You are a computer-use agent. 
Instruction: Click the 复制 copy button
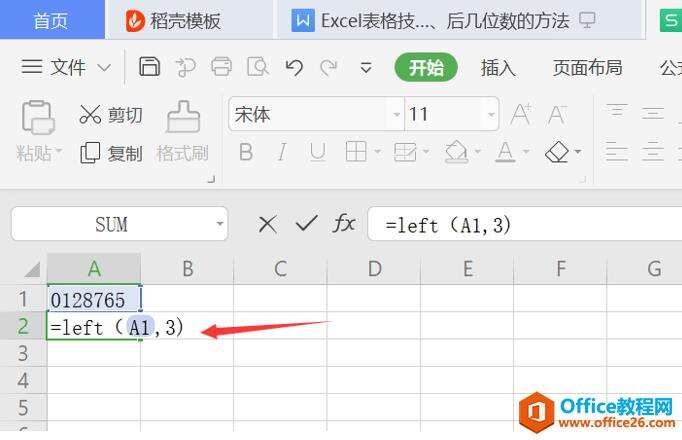(x=111, y=153)
